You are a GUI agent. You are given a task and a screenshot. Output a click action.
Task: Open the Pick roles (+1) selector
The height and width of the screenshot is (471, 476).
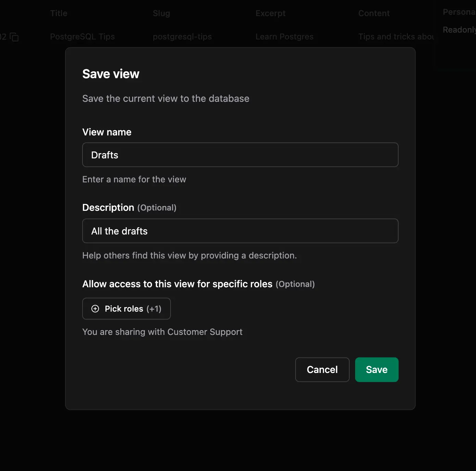pyautogui.click(x=126, y=309)
